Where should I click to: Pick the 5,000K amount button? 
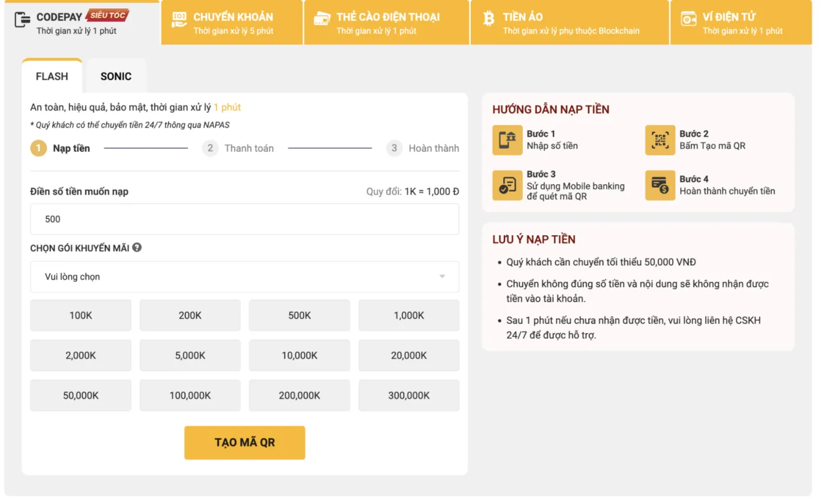coord(190,355)
